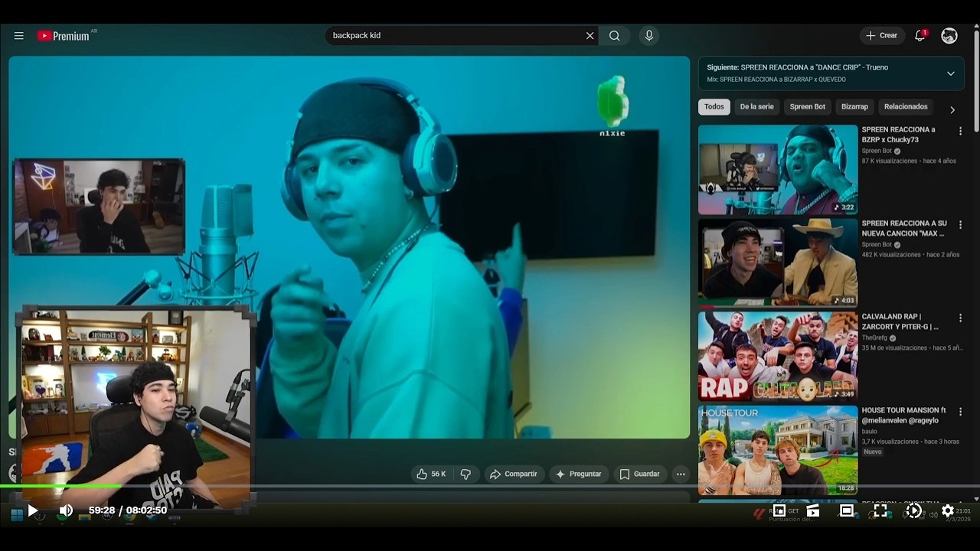Viewport: 980px width, 551px height.
Task: Open CALVALAND RAP video thumbnail
Action: [x=778, y=356]
